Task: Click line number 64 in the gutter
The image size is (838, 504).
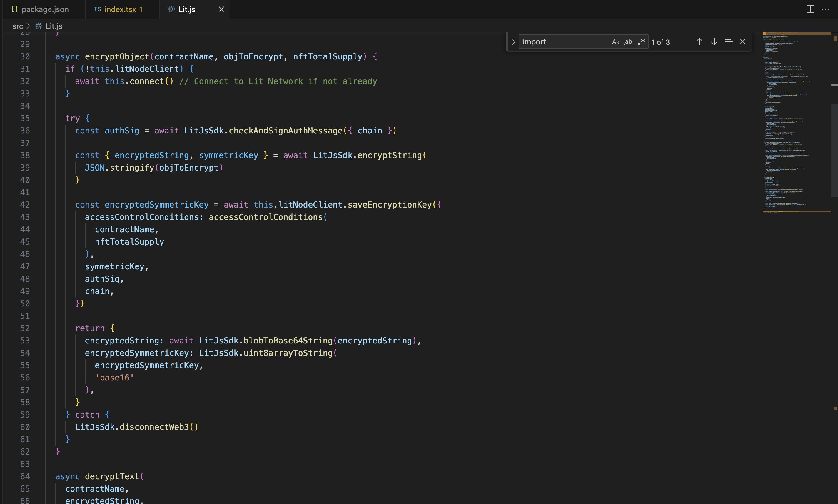Action: click(25, 476)
